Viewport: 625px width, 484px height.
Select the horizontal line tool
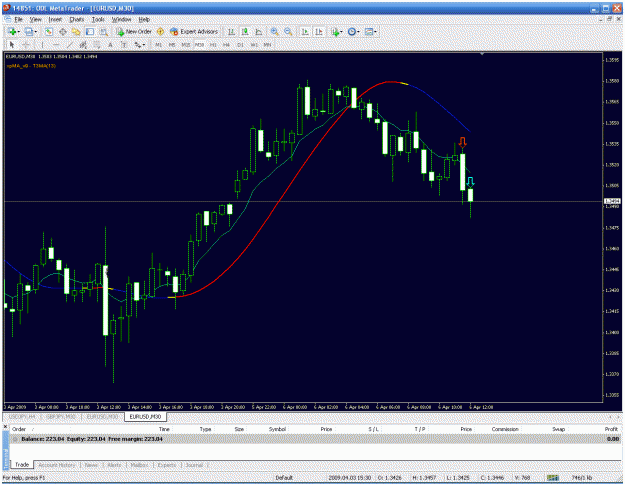point(56,45)
